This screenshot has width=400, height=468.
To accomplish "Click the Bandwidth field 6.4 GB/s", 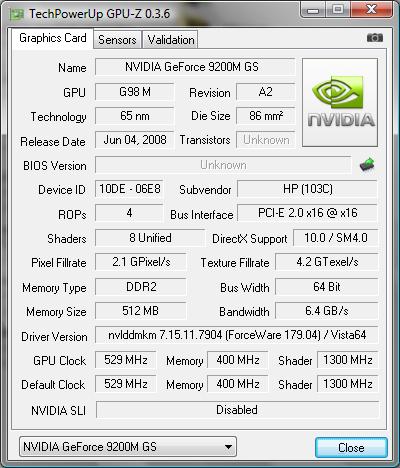I will click(x=327, y=311).
